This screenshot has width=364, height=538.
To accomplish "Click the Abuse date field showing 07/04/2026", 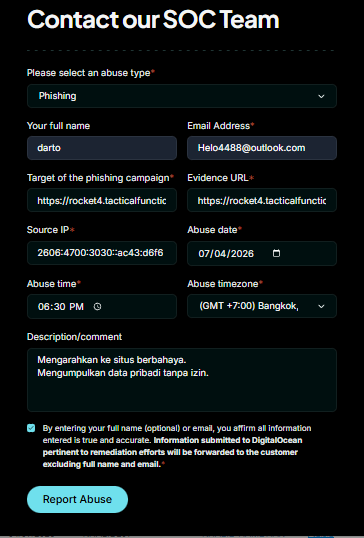I will click(262, 253).
